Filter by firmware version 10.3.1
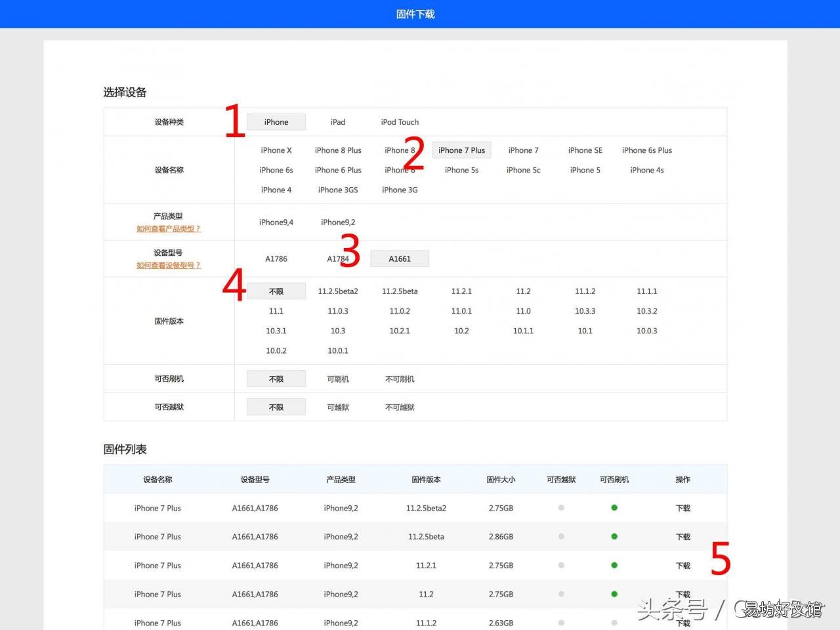 coord(276,331)
